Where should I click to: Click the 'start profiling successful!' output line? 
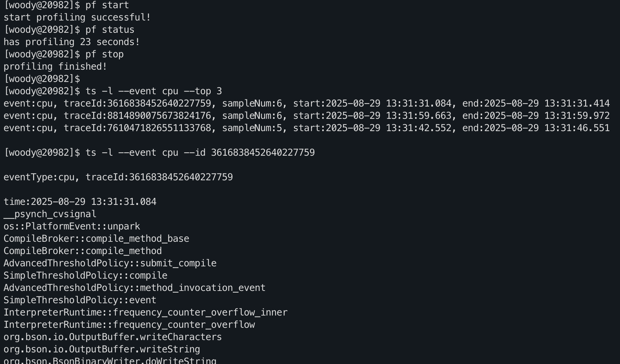point(77,17)
